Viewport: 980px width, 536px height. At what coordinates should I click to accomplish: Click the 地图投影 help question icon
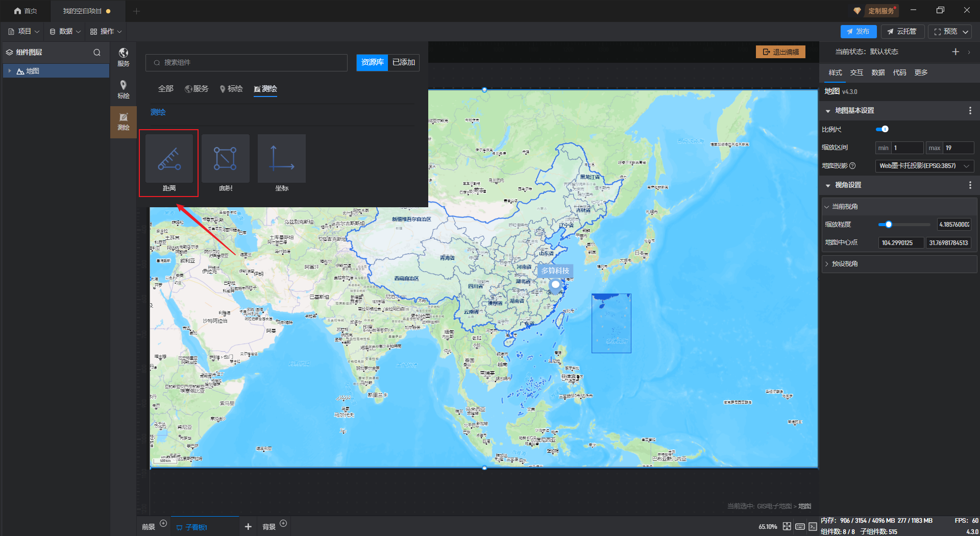point(852,166)
